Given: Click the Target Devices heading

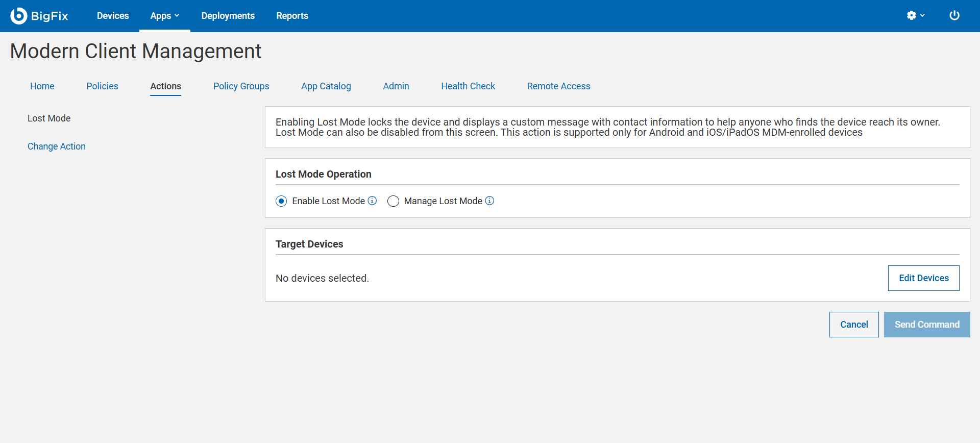Looking at the screenshot, I should coord(309,244).
